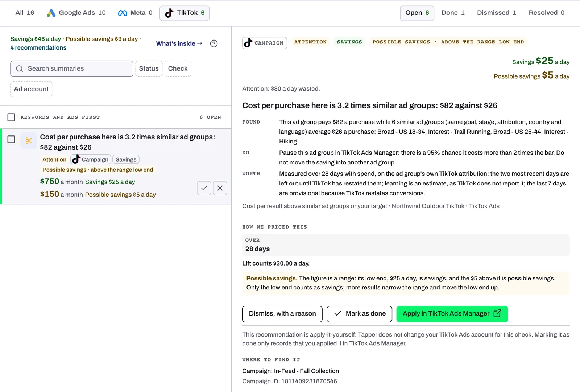This screenshot has width=580, height=392.
Task: Open the Status filter
Action: pyautogui.click(x=149, y=69)
